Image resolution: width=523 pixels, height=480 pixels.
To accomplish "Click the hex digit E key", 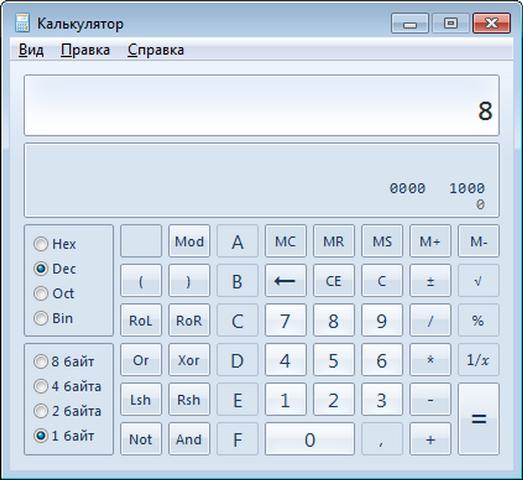I will coord(237,399).
